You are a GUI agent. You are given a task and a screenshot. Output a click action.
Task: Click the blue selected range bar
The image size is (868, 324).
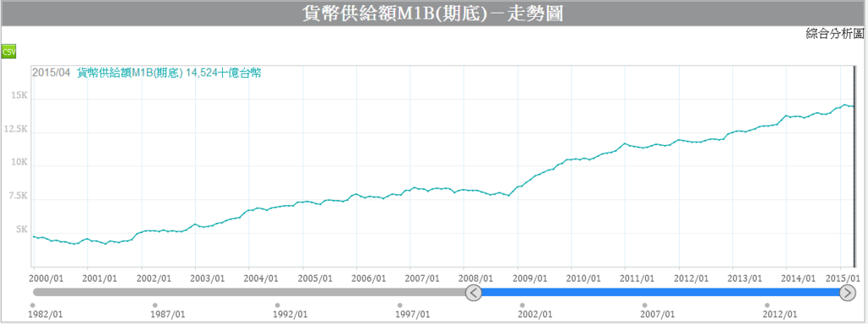660,293
